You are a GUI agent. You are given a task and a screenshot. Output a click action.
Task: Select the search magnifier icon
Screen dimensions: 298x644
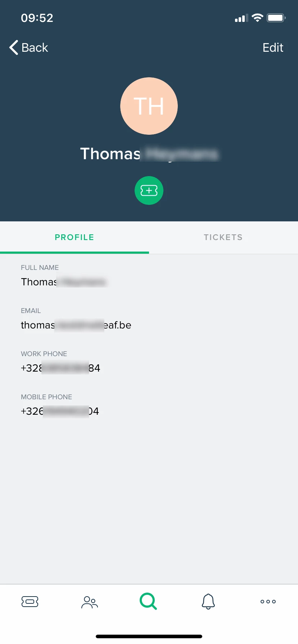148,601
